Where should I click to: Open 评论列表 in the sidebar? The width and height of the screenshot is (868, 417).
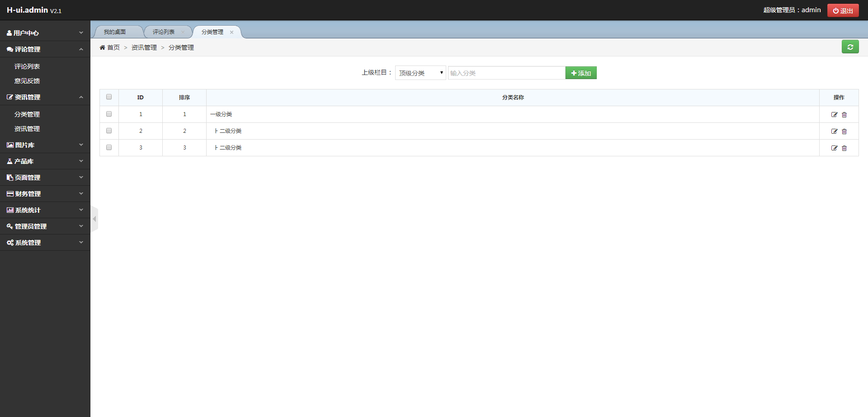[x=27, y=66]
